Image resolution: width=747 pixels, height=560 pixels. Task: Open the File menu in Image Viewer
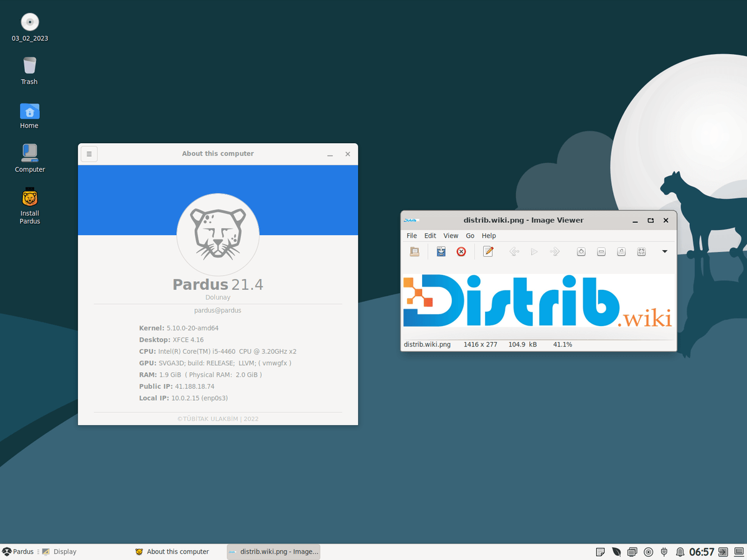(x=411, y=236)
